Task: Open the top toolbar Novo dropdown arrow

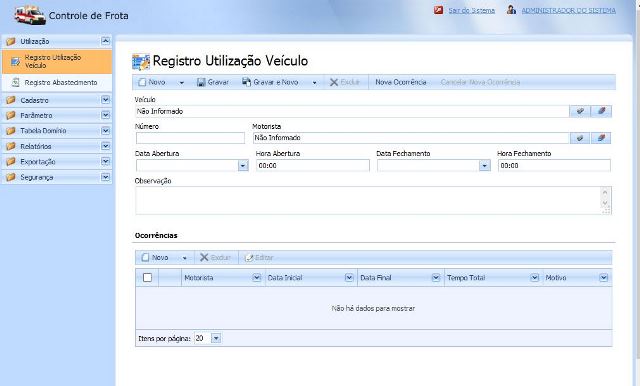Action: pos(182,82)
